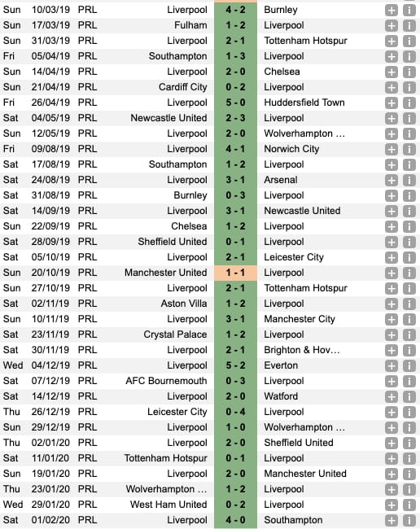Select the orange 1-1 draw score cell

(235, 273)
